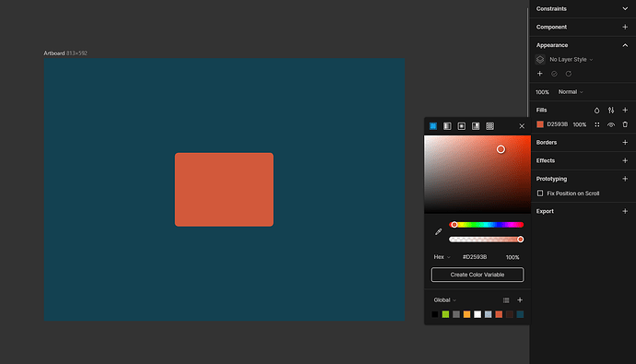Click the Effects section header
Screen dimensions: 636x364
pyautogui.click(x=546, y=161)
